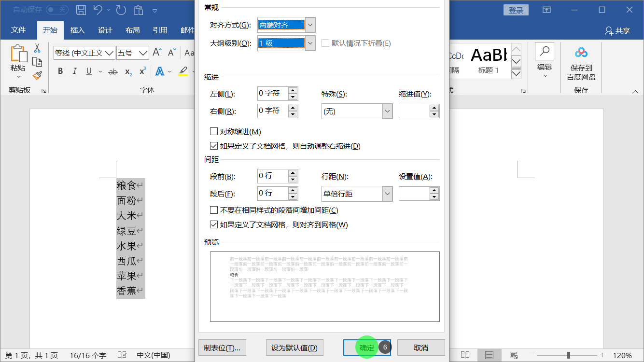Increase the 右侧 indent value stepper

coord(293,108)
